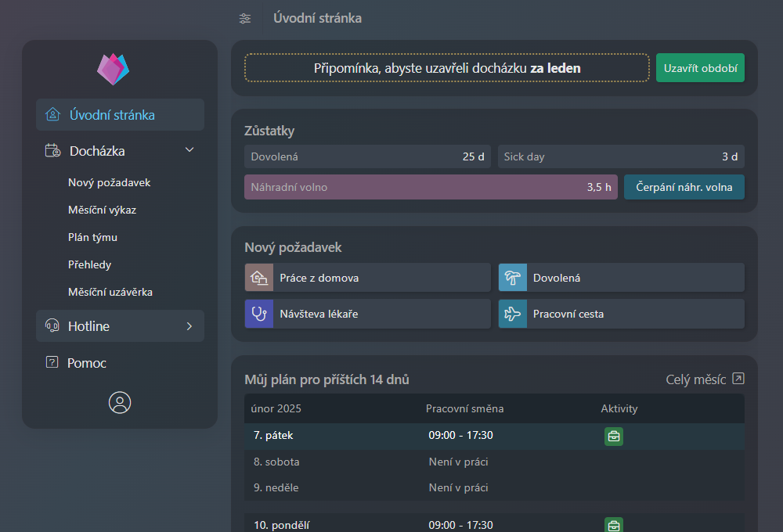Collapse the Docházka menu chevron
Image resolution: width=783 pixels, height=532 pixels.
tap(189, 150)
